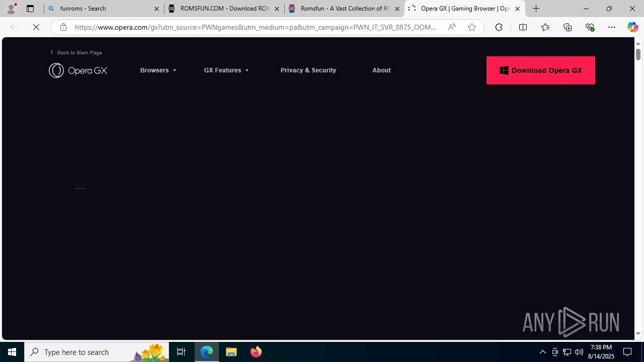Close the funroms Search tab

tap(156, 9)
